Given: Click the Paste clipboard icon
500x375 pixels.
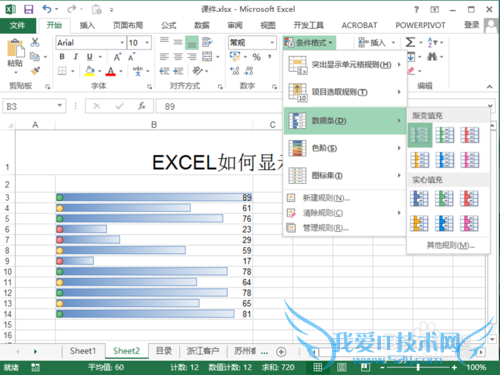Looking at the screenshot, I should click(x=15, y=48).
